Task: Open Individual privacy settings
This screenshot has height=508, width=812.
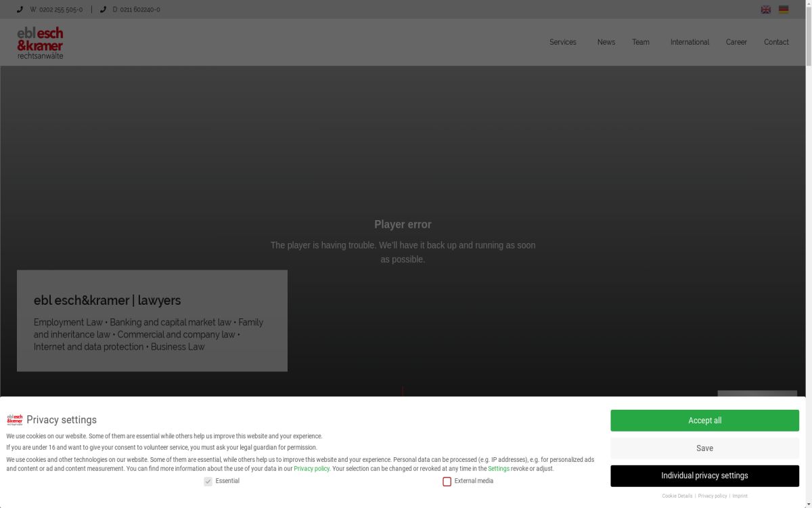Action: click(704, 475)
